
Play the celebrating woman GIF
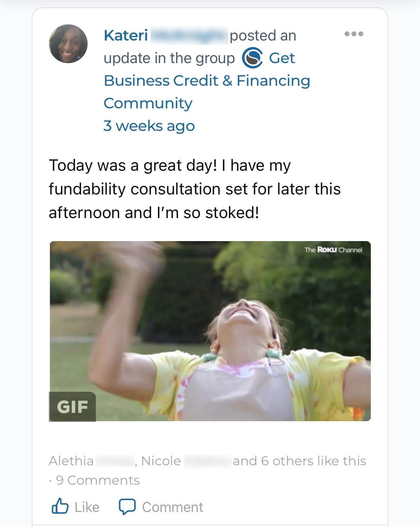pyautogui.click(x=210, y=331)
